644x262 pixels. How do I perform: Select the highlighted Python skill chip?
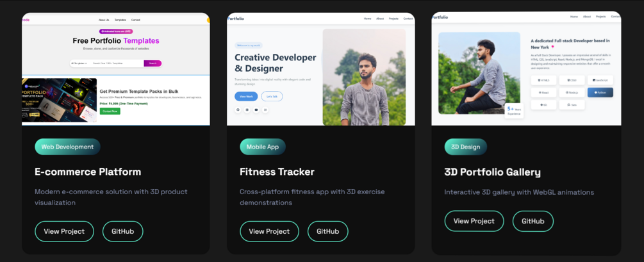[x=600, y=92]
